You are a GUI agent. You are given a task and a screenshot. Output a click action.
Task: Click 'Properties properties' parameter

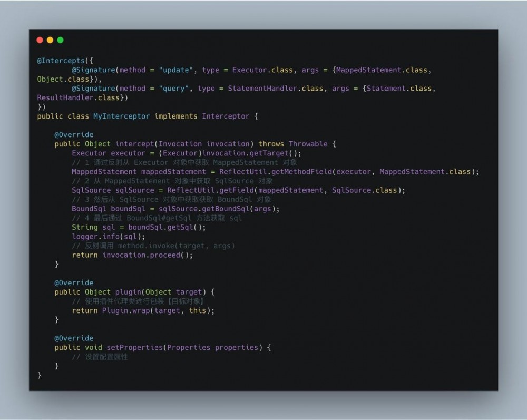click(x=212, y=347)
